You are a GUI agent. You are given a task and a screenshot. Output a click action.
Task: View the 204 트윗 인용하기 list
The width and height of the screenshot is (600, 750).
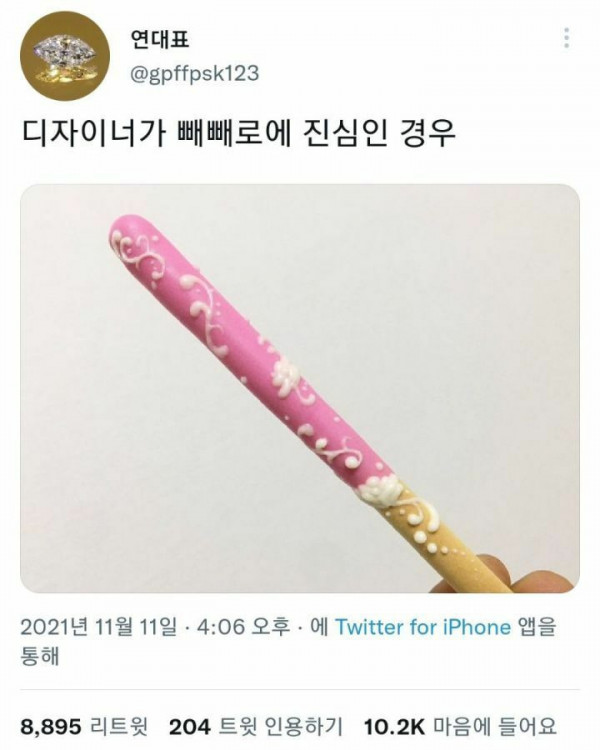(256, 727)
